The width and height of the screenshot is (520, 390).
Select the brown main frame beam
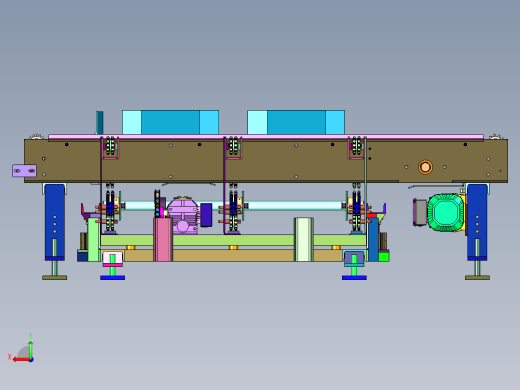pos(266,161)
